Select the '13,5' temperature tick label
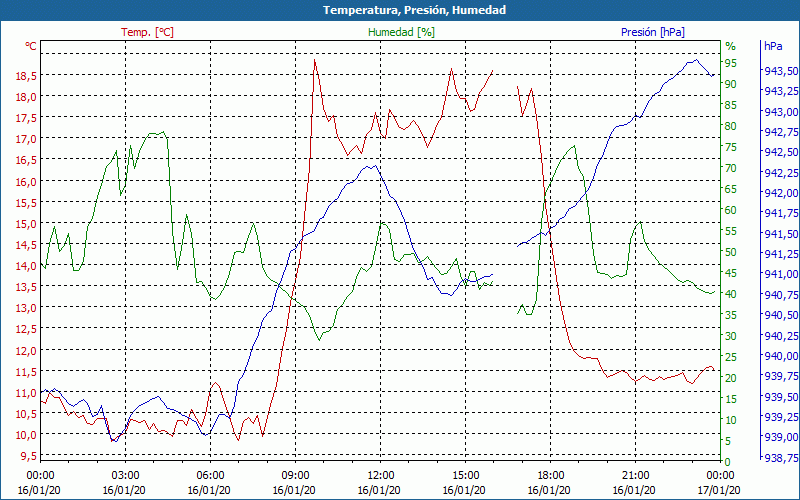Viewport: 800px width, 500px height. [x=26, y=287]
